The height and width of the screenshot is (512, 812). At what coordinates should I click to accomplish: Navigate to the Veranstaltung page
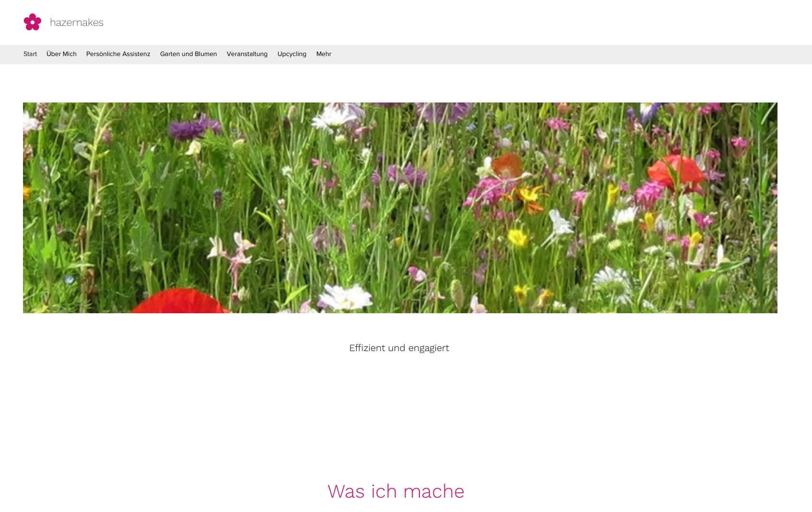(x=247, y=54)
